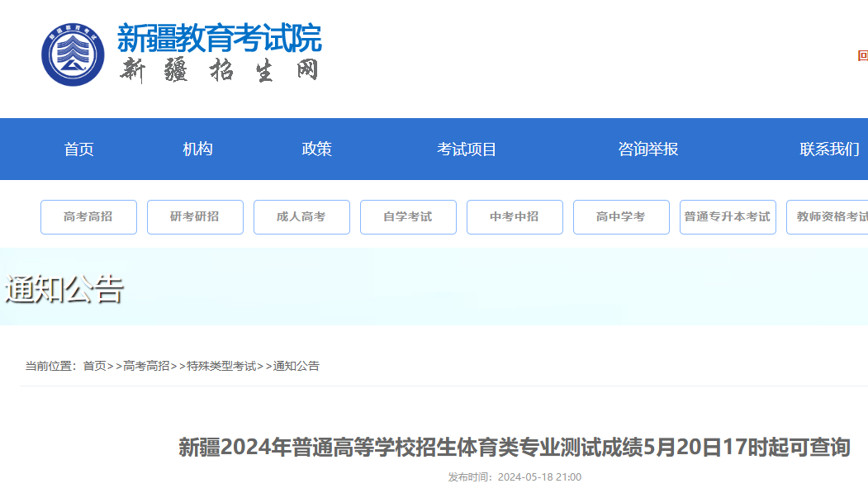Viewport: 868px width, 493px height.
Task: Click 首页 in the breadcrumb trail
Action: pos(94,366)
